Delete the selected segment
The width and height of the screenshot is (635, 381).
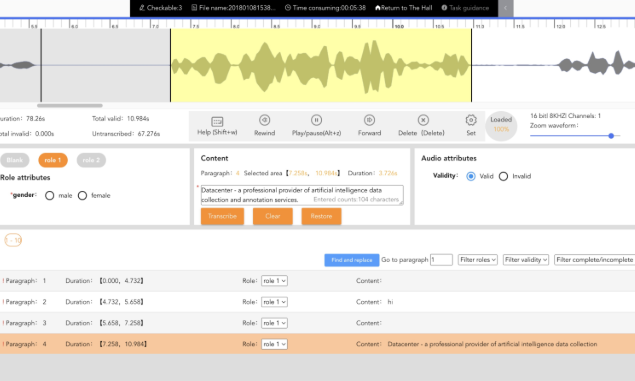coord(423,120)
